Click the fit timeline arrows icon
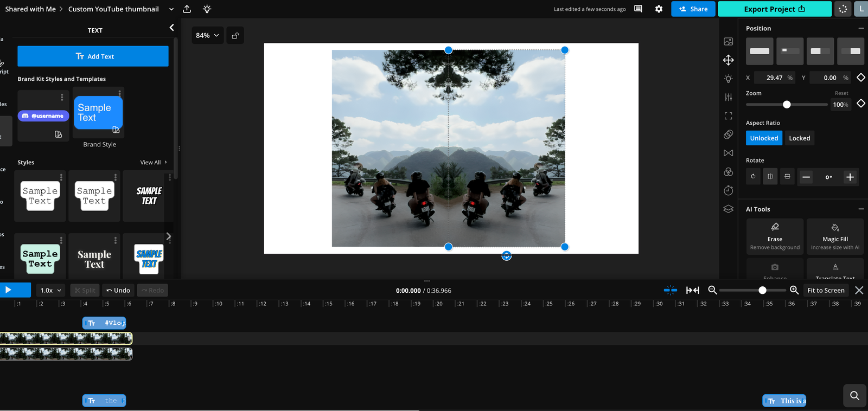Screen dimensions: 868x411 [693, 290]
